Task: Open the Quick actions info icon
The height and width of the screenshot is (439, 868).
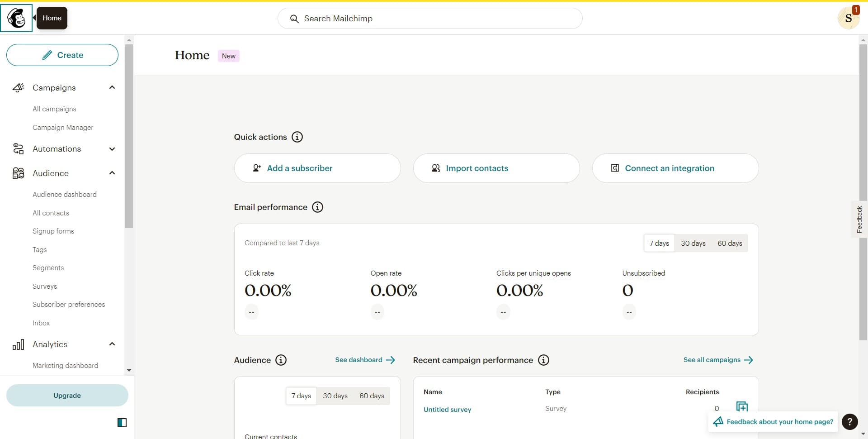Action: [297, 137]
